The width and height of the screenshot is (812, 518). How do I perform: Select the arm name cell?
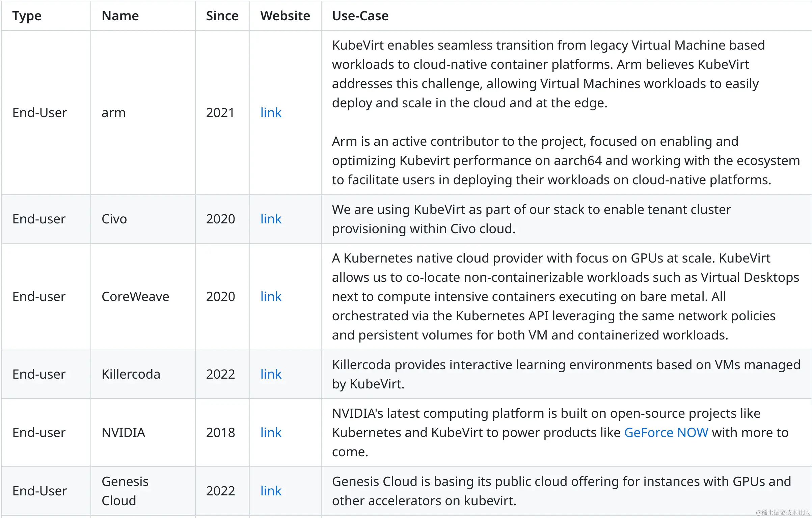114,113
